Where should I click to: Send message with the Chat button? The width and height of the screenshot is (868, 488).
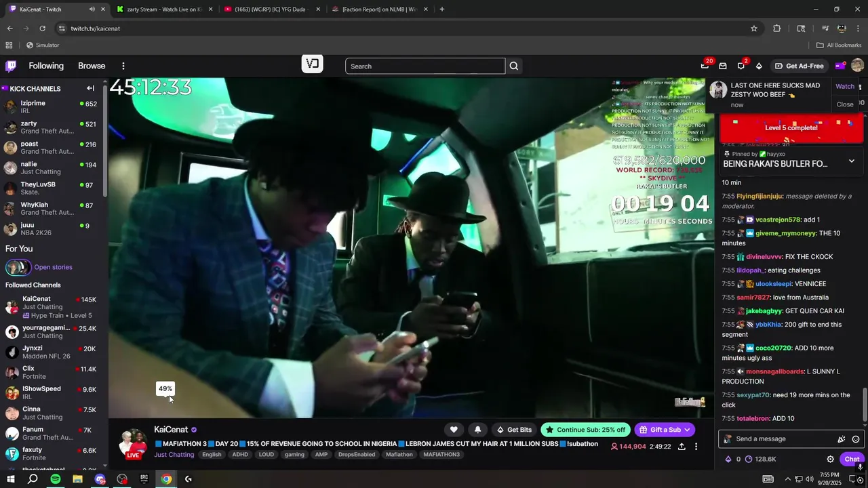click(x=852, y=459)
